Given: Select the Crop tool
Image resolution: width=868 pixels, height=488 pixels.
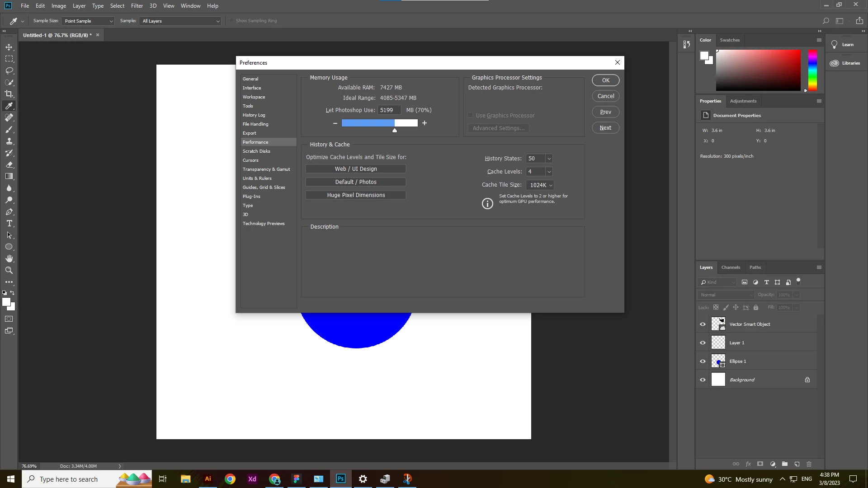Looking at the screenshot, I should 9,94.
